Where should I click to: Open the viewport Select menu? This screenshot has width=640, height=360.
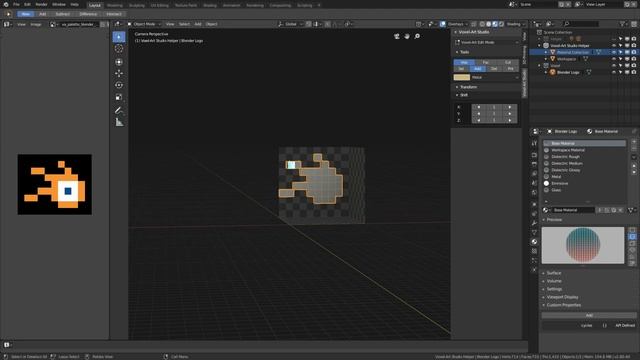(x=184, y=24)
